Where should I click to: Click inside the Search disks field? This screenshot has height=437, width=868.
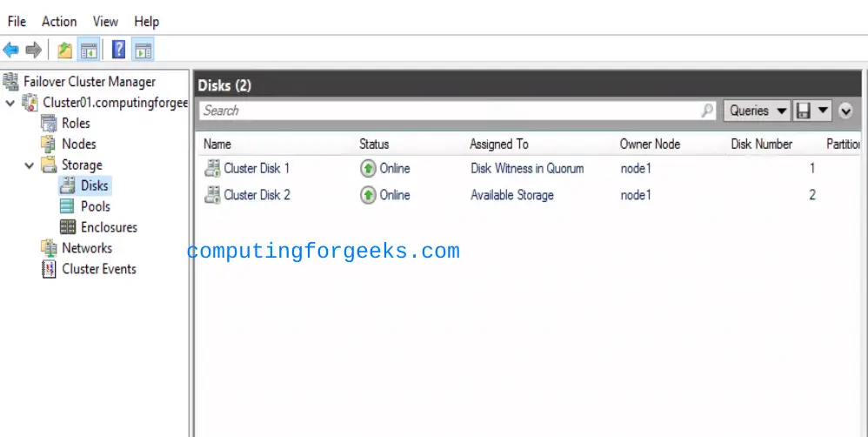(457, 111)
